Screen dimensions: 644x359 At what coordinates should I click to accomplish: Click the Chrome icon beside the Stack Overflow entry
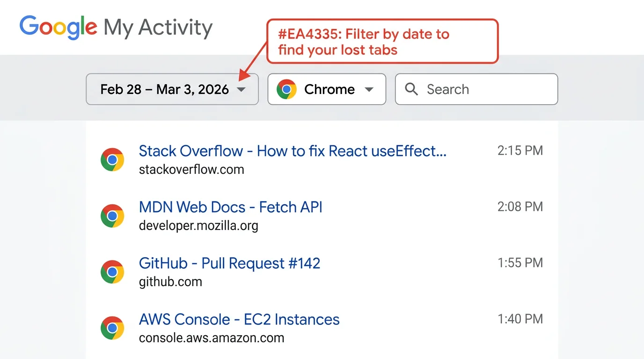pos(112,159)
